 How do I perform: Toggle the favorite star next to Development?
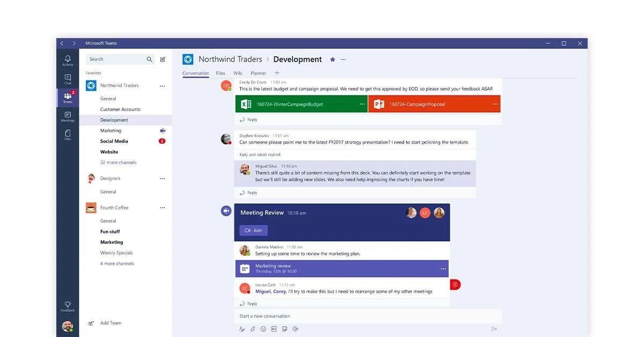point(332,60)
